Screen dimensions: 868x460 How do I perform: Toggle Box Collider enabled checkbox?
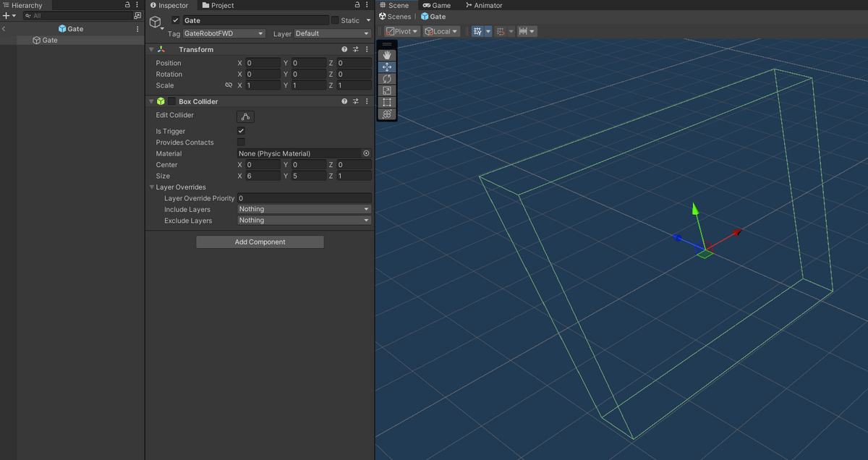tap(172, 101)
